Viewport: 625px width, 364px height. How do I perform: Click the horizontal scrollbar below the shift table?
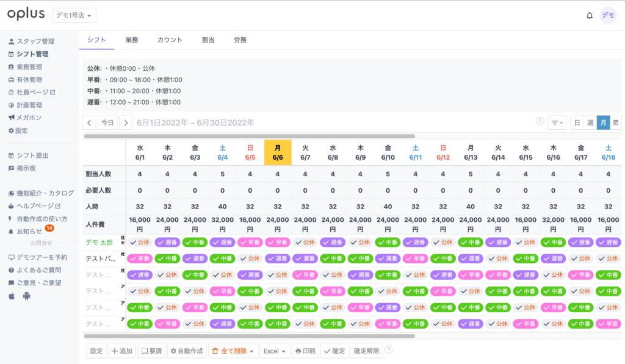(249, 336)
